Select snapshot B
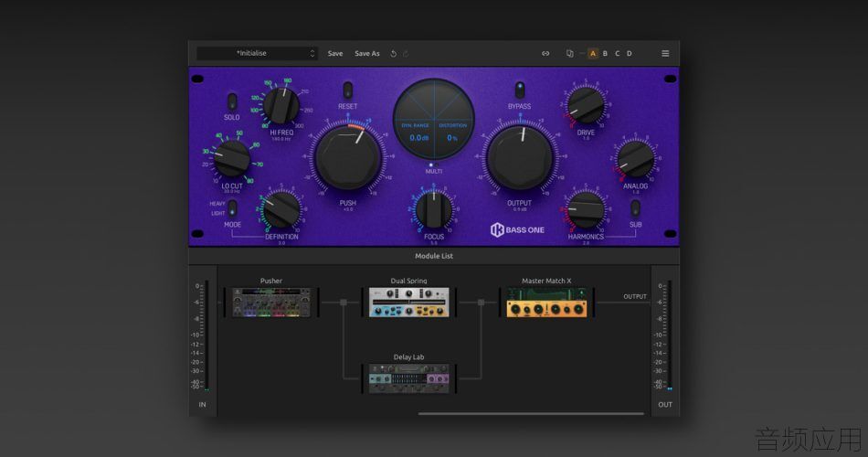The image size is (868, 457). [x=605, y=54]
